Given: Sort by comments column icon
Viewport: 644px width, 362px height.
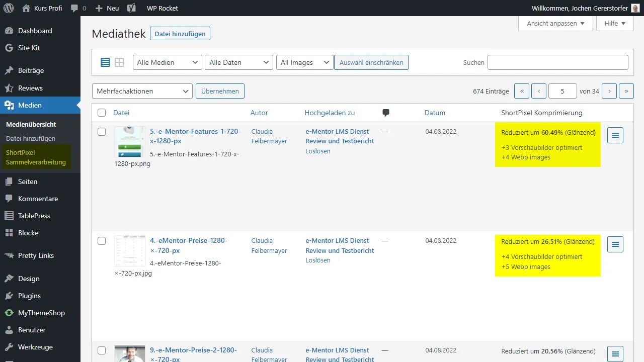Looking at the screenshot, I should point(386,113).
